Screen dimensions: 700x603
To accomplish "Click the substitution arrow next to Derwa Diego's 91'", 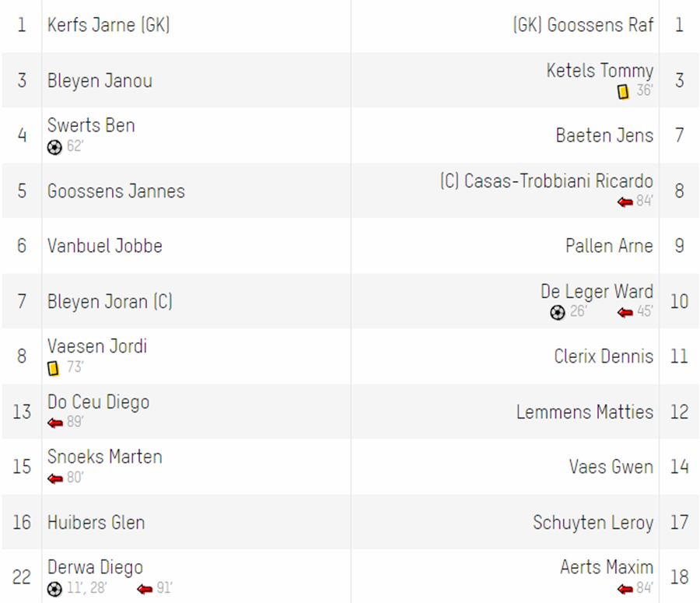I will click(x=145, y=589).
